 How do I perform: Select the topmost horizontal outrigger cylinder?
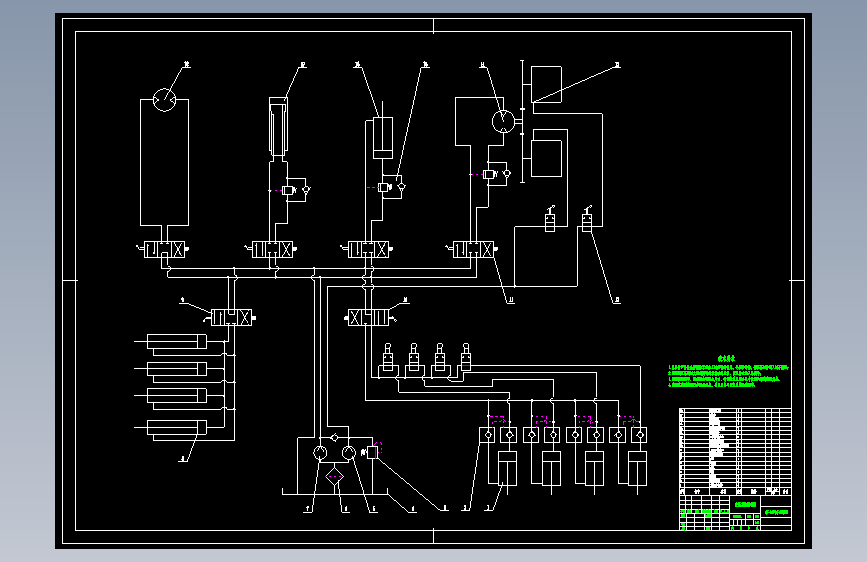176,342
